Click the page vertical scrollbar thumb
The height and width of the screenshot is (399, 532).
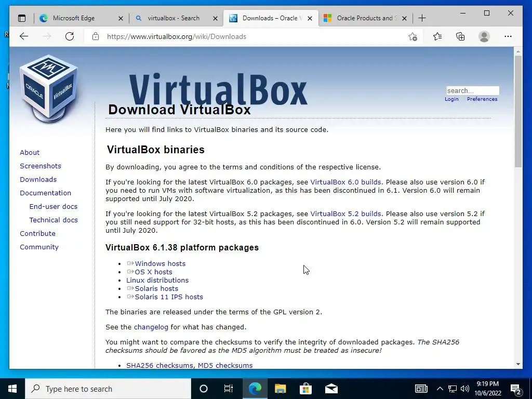[x=518, y=111]
